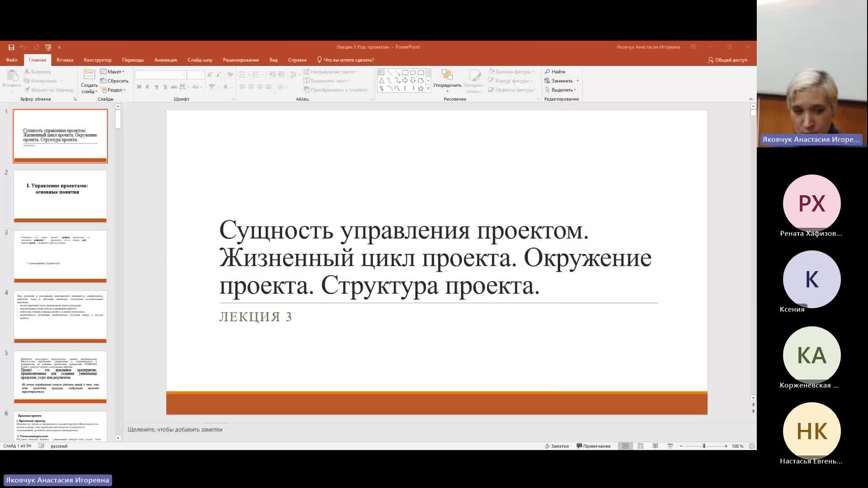Open the Выделить select dropdown
Screen dimensions: 868x488
(x=561, y=90)
